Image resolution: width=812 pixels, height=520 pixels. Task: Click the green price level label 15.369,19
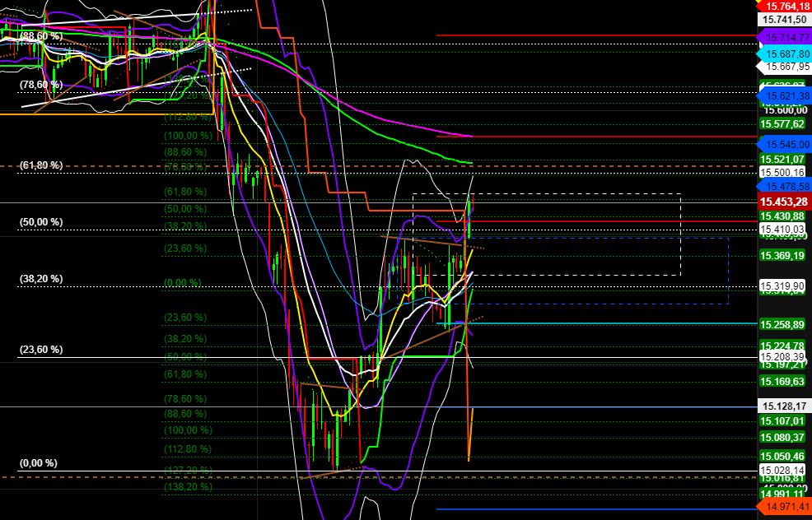click(781, 256)
